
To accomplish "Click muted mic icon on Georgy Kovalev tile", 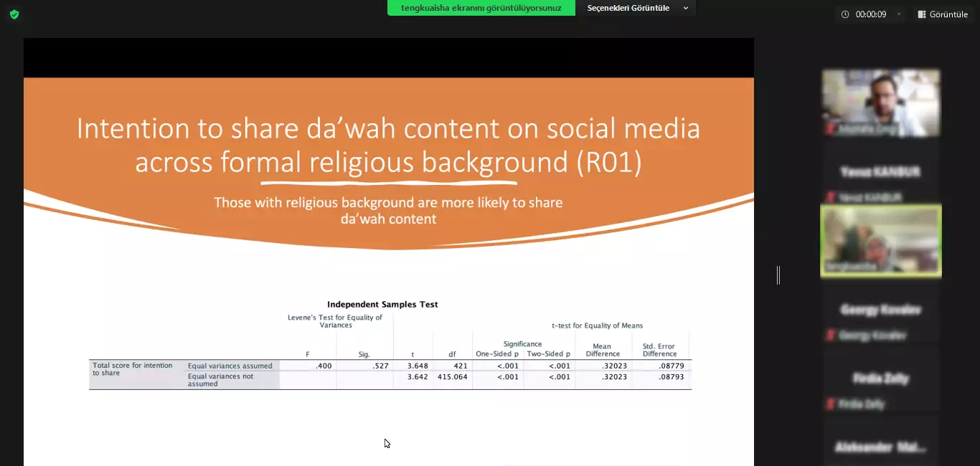I will pos(831,336).
